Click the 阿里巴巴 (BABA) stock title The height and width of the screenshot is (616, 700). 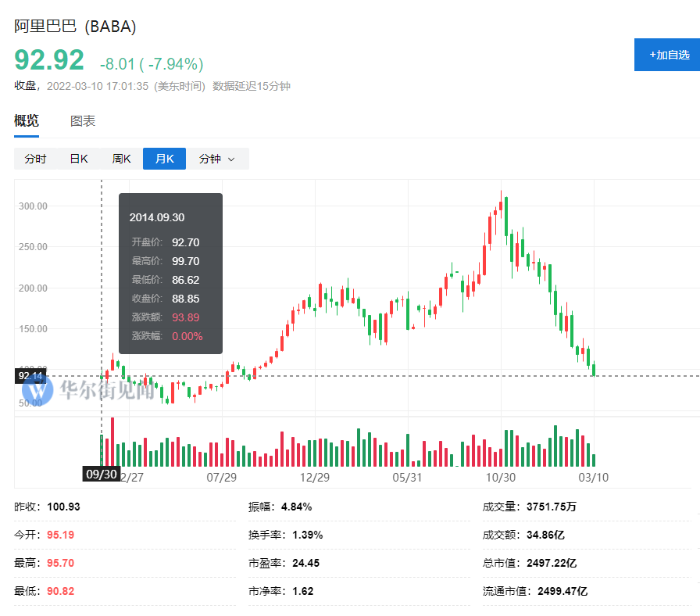point(75,27)
